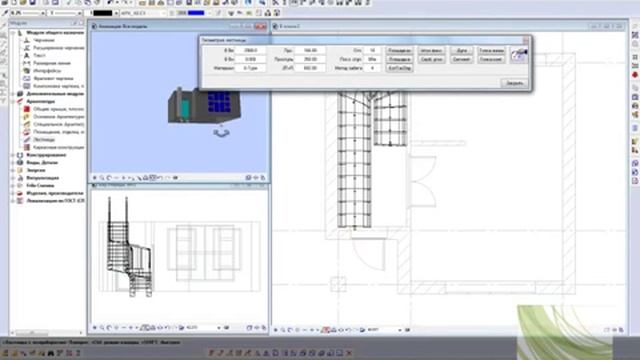Screen dimensions: 640x360
Task: Click the padlock icon in the format toolbar
Action: (x=268, y=13)
